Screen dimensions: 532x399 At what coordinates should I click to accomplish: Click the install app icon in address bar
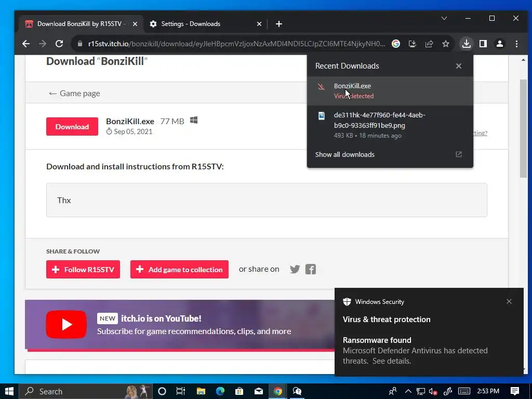tap(412, 44)
